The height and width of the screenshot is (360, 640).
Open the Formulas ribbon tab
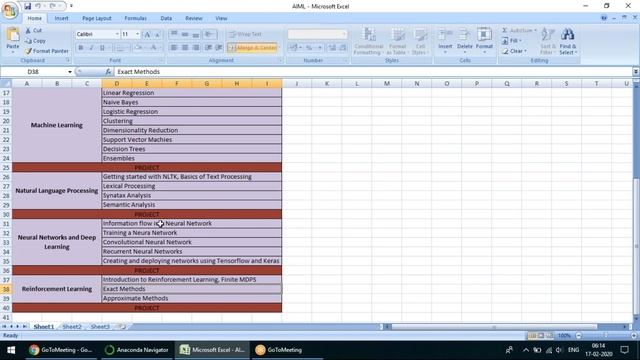pyautogui.click(x=136, y=18)
